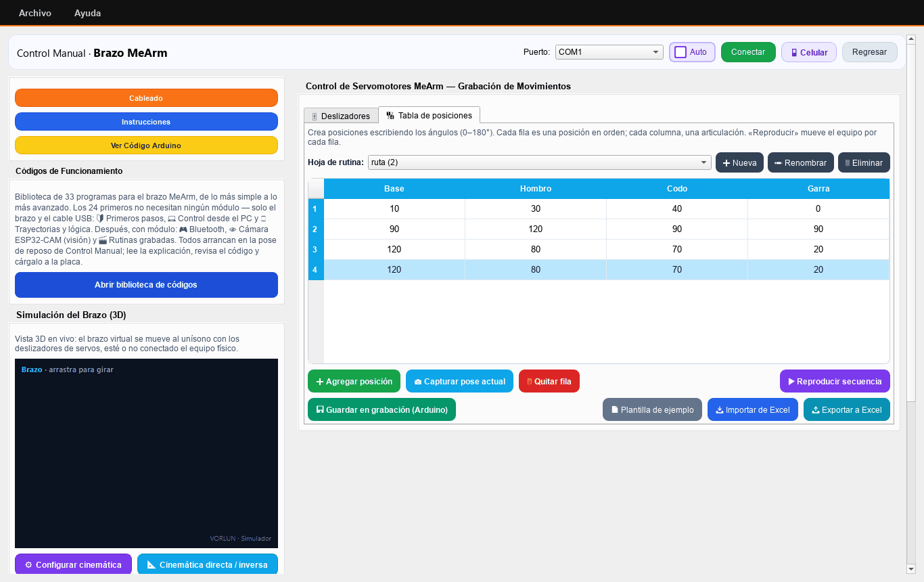Screen dimensions: 924x582
Task: Click the gear icon on Configurar cinemática
Action: pos(28,564)
